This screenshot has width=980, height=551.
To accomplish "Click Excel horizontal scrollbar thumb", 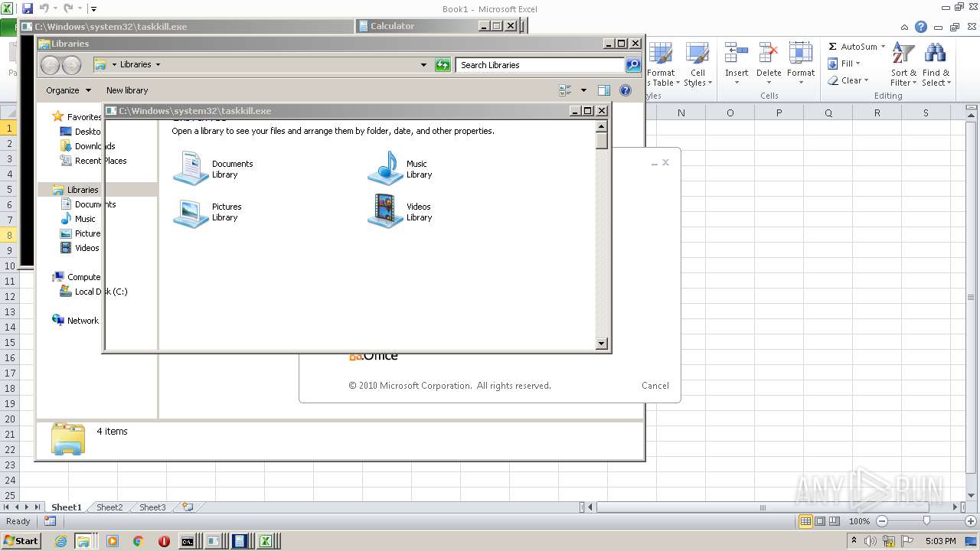I will [762, 507].
